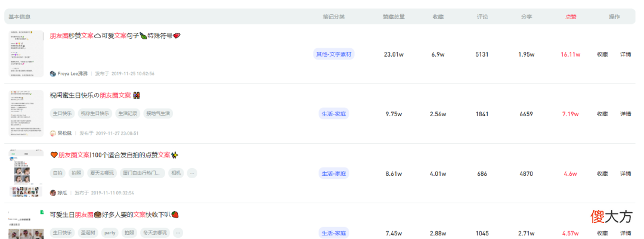Click author name 呆松鼠
The width and height of the screenshot is (644, 239).
pyautogui.click(x=64, y=133)
